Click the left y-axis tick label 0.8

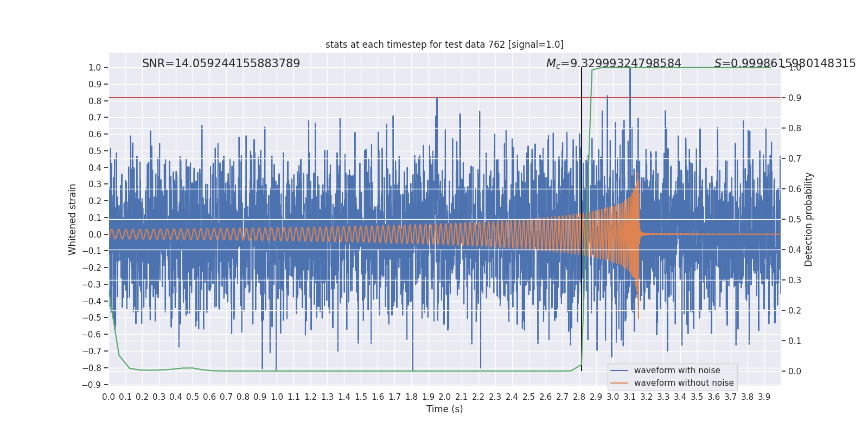tap(95, 101)
